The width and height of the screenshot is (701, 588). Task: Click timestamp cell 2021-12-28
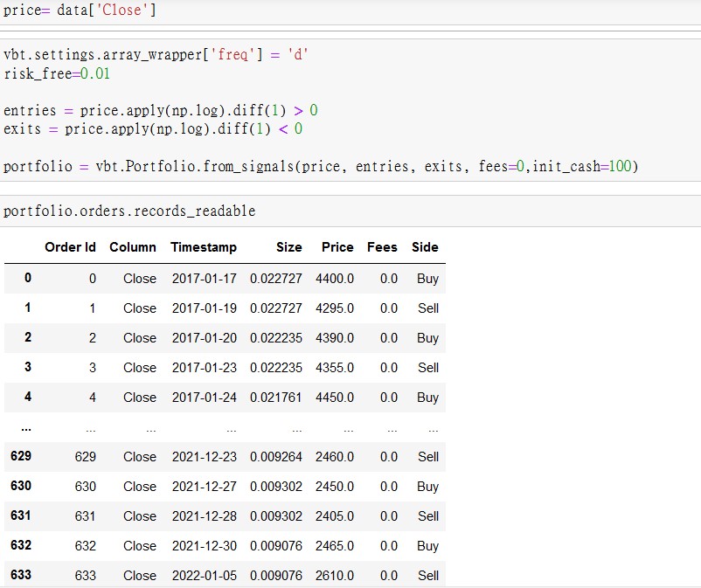tap(205, 516)
